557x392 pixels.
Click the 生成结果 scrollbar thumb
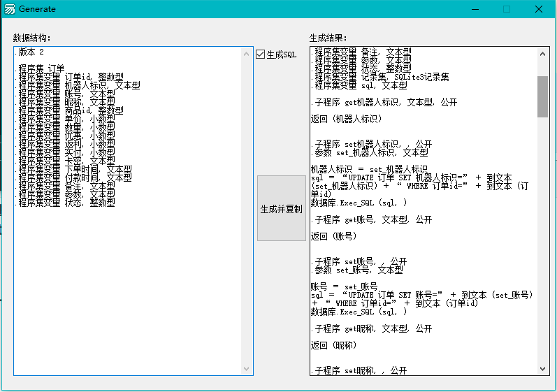coord(543,96)
